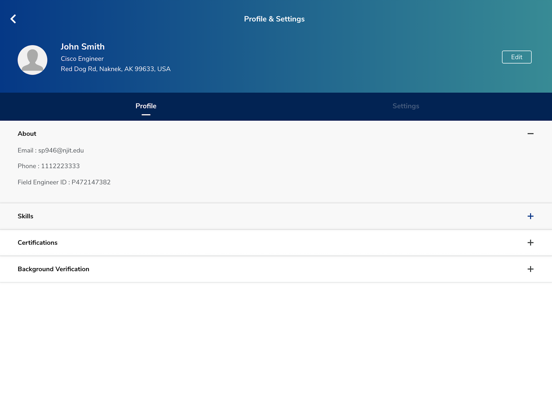Click Field Engineer ID P472147382
This screenshot has height=414, width=552.
point(64,182)
